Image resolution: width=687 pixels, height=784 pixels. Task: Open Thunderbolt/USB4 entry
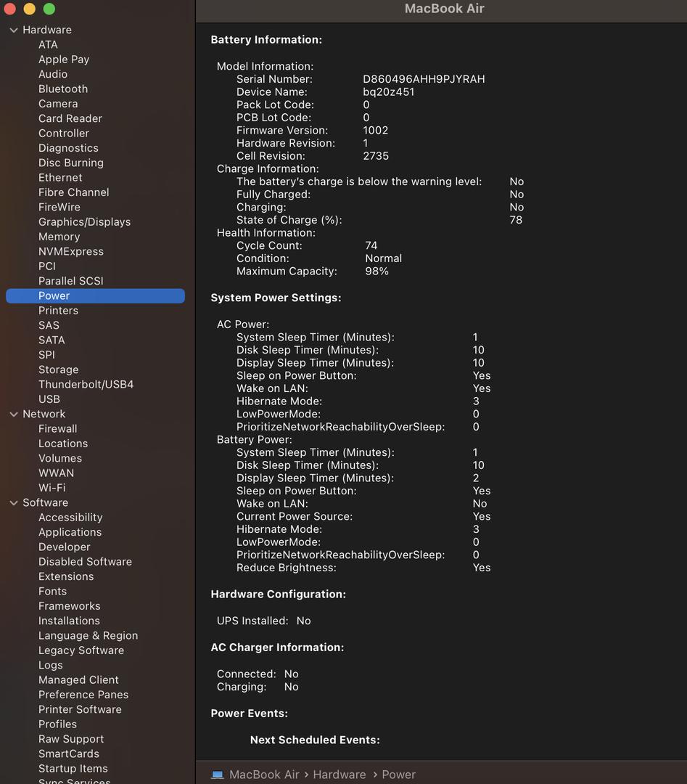[x=86, y=385]
